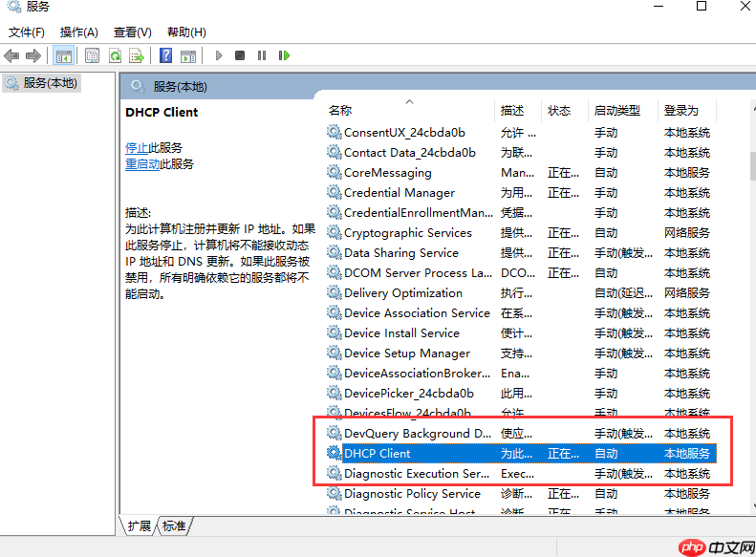The width and height of the screenshot is (756, 557).
Task: Click the 停止 link to stop service
Action: (136, 148)
